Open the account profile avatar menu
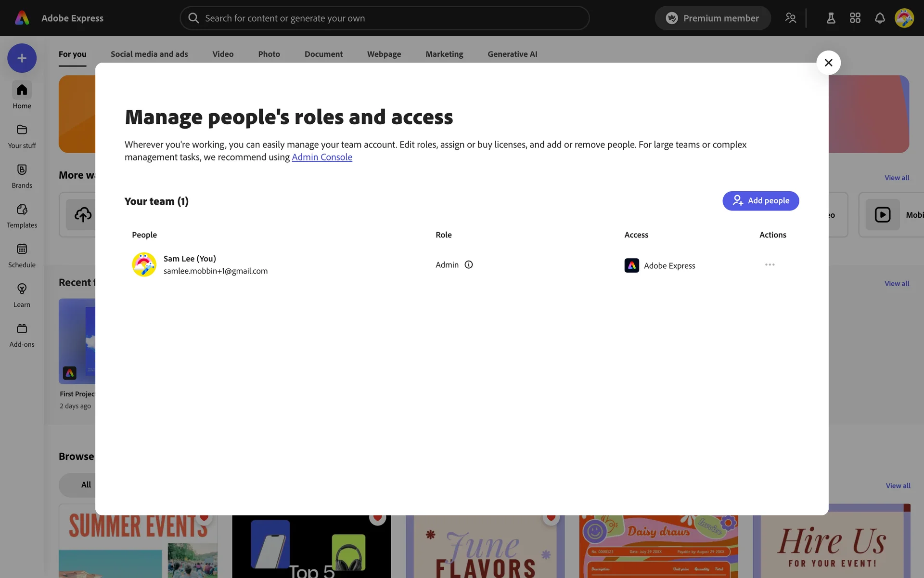 click(x=904, y=18)
